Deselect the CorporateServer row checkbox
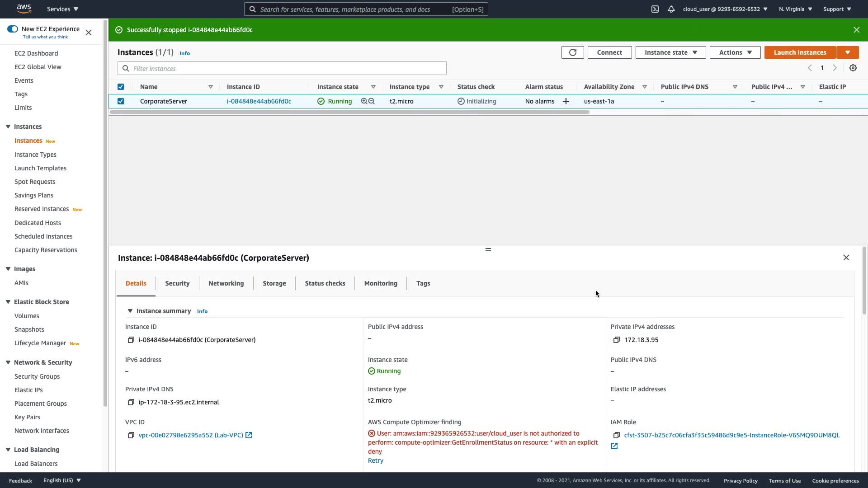Image resolution: width=868 pixels, height=488 pixels. 121,101
